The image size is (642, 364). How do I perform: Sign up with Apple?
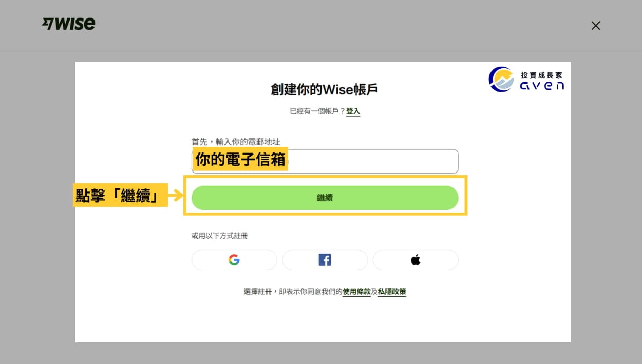pos(416,260)
